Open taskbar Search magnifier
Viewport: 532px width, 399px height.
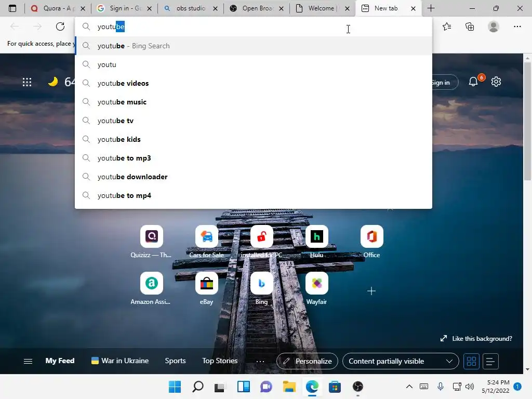(x=198, y=387)
